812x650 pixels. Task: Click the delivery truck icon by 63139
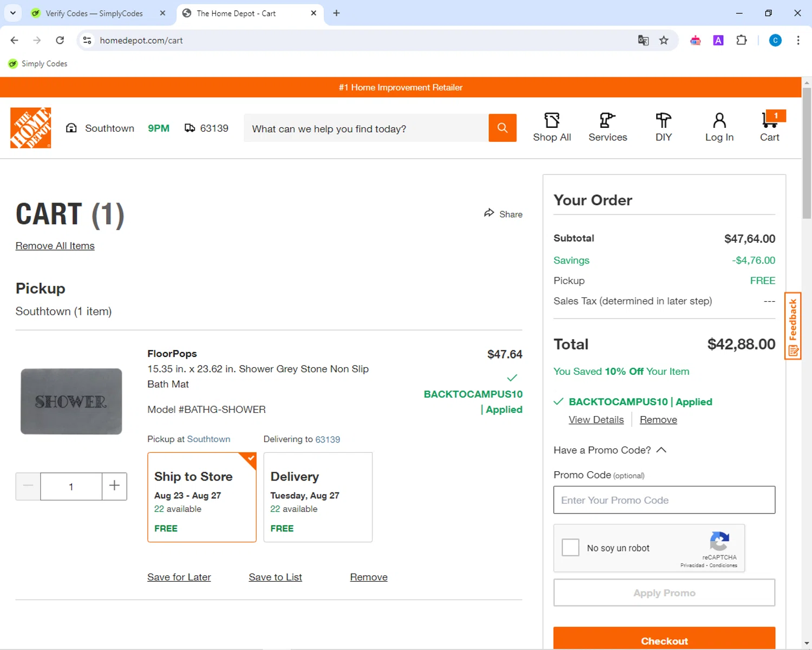click(x=189, y=128)
